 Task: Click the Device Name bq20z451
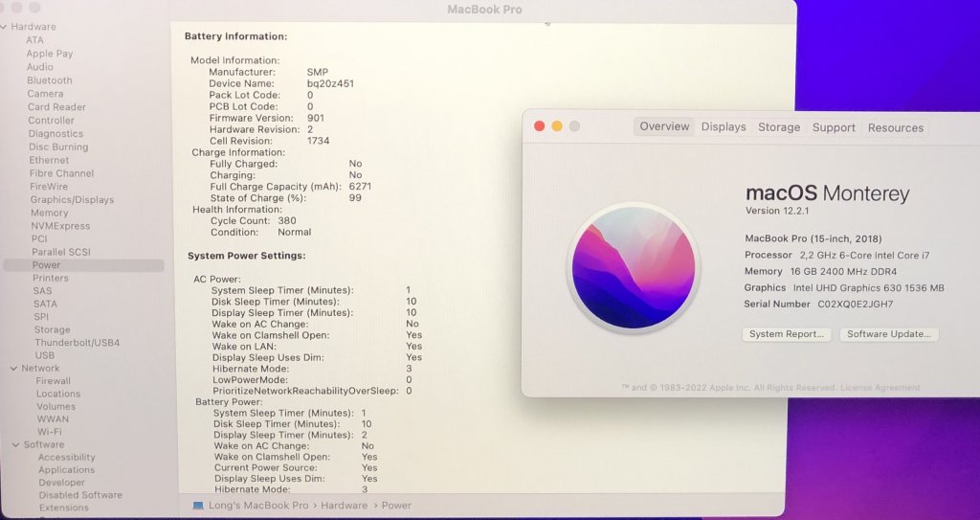coord(330,84)
